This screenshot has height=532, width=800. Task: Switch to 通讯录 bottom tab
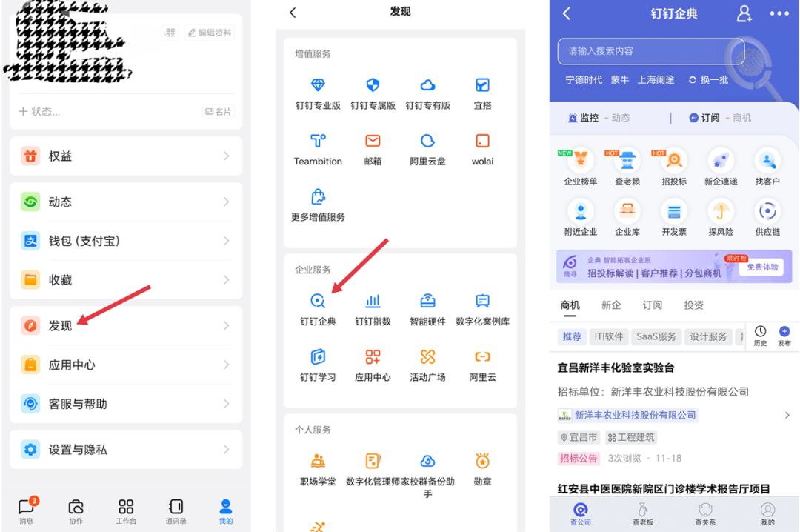point(176,511)
